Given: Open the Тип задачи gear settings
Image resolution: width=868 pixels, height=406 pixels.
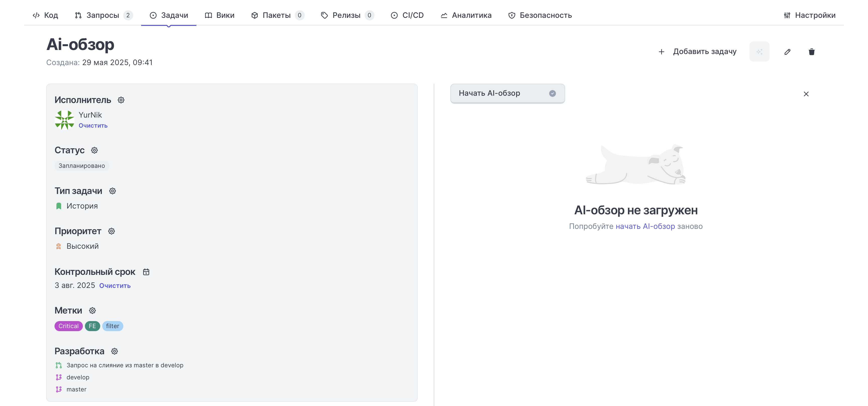Looking at the screenshot, I should point(113,191).
